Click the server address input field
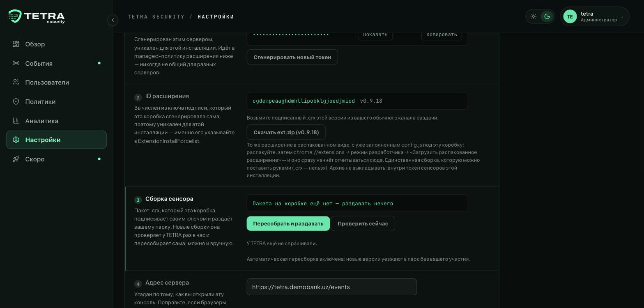This screenshot has width=644, height=308. (332, 287)
